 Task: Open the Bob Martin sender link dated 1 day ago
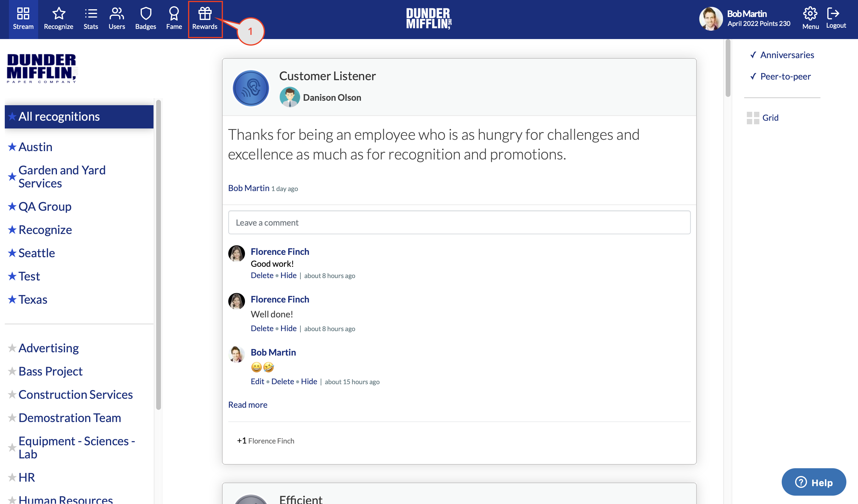(249, 188)
